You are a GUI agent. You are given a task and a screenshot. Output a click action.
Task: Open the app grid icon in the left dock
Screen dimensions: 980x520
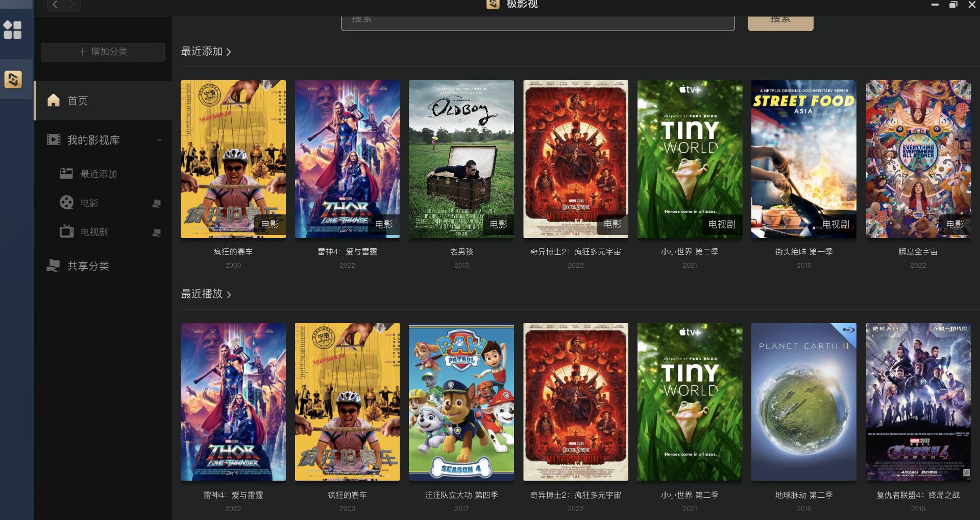(13, 30)
